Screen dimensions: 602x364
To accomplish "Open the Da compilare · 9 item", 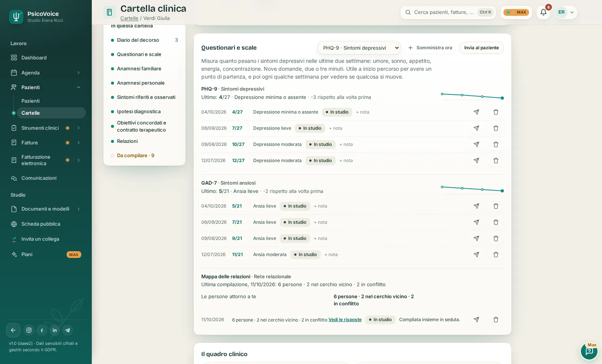I will (144, 156).
